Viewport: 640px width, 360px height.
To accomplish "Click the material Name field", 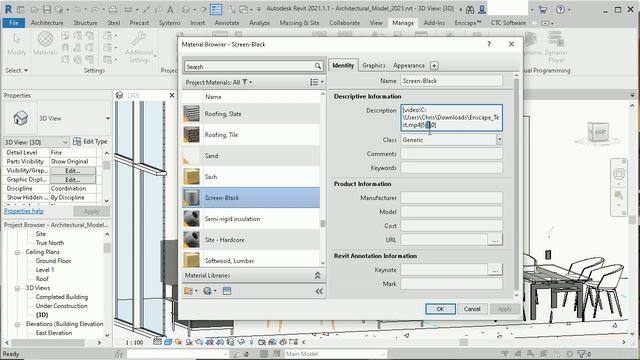I will tap(451, 81).
